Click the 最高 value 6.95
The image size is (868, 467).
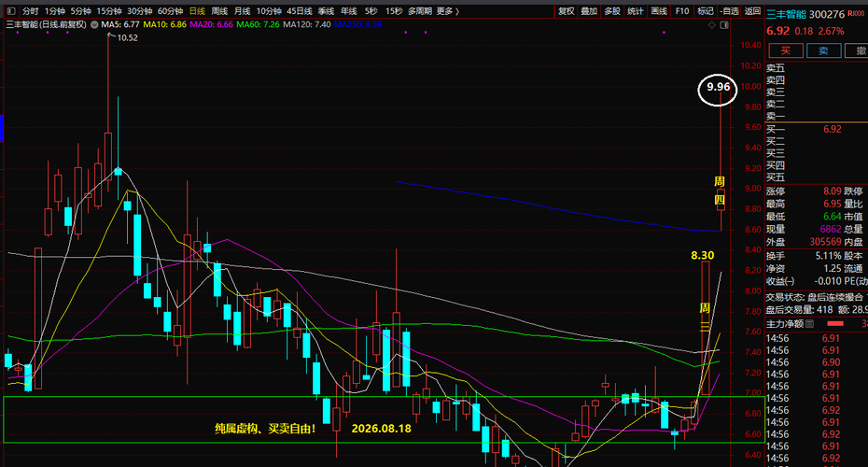tap(832, 204)
